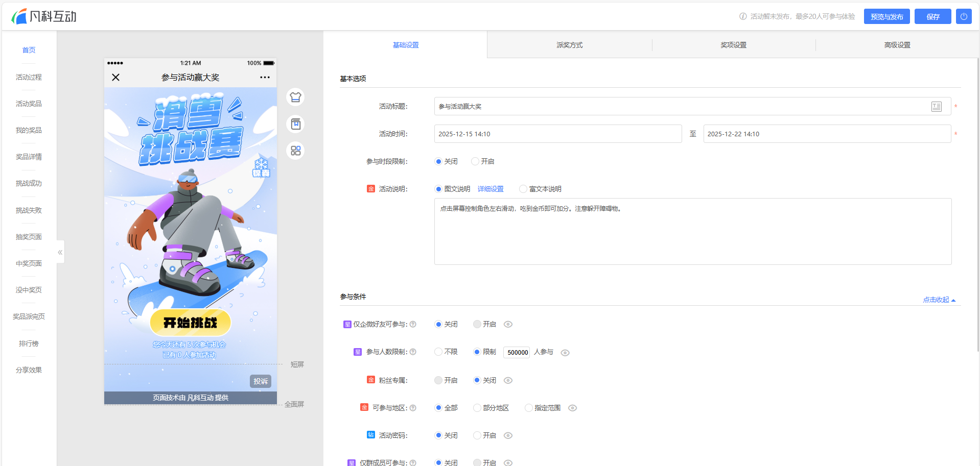980x466 pixels.
Task: Click the X close icon in phone preview
Action: tap(116, 78)
